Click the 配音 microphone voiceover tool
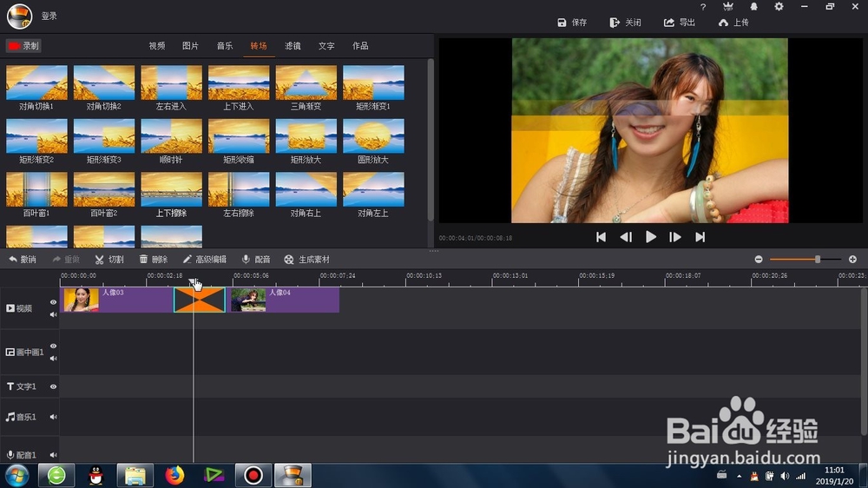Viewport: 868px width, 488px height. pyautogui.click(x=256, y=260)
